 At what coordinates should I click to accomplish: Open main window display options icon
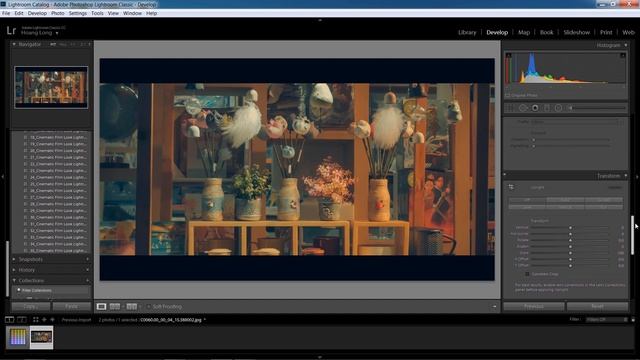click(9, 320)
